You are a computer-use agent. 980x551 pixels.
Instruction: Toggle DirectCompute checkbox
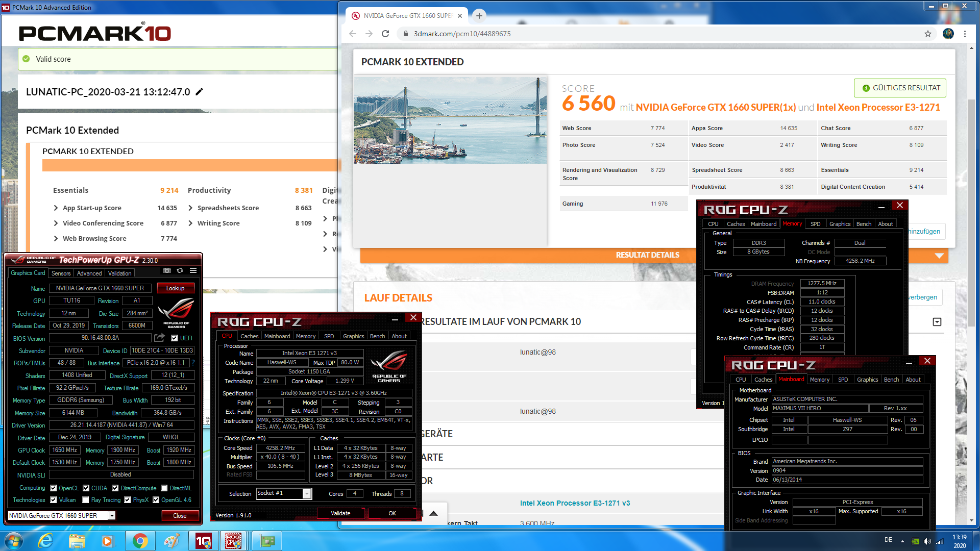click(x=115, y=488)
